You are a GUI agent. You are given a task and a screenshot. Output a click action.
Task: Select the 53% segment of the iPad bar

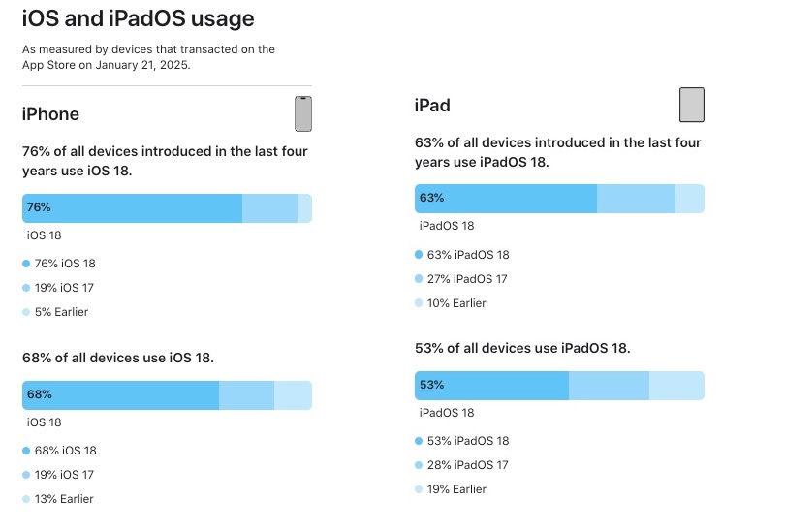(491, 386)
